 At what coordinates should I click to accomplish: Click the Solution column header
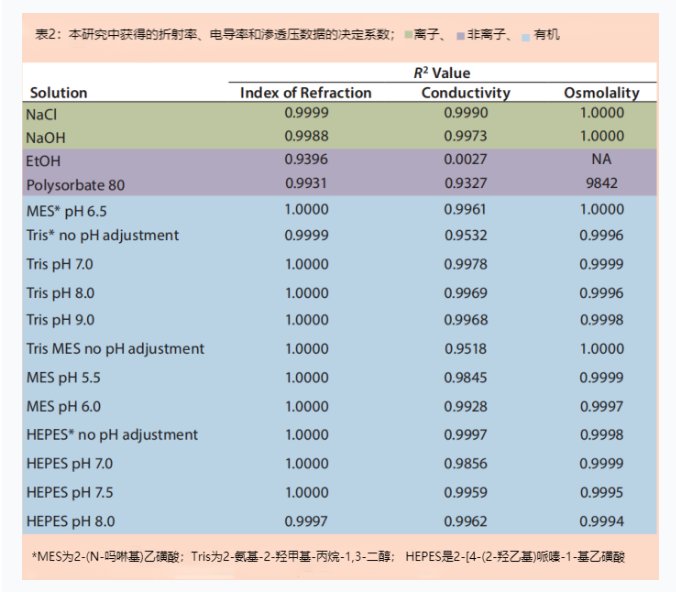(x=58, y=92)
